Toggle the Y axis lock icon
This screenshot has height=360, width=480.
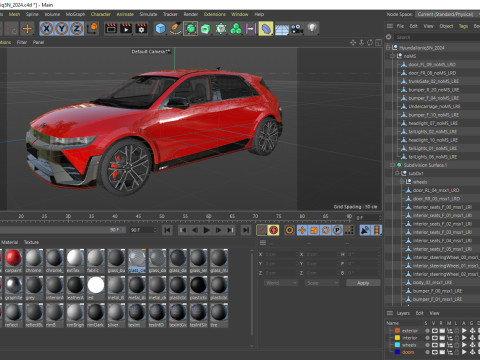pyautogui.click(x=62, y=29)
